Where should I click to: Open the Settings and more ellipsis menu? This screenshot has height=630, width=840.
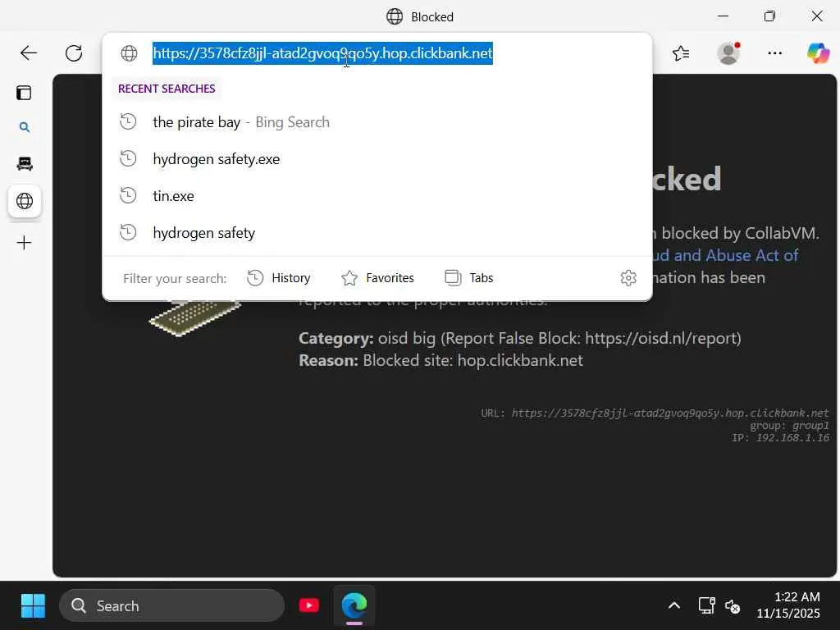(x=774, y=53)
